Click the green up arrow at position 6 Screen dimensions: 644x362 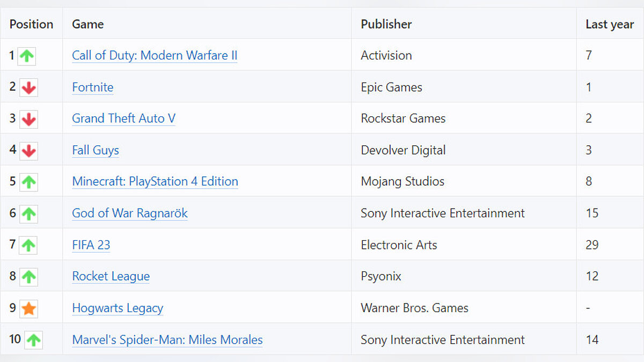click(28, 214)
